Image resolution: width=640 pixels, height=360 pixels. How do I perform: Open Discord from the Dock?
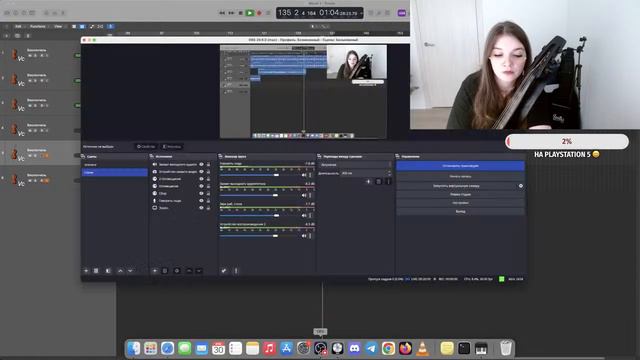click(354, 348)
